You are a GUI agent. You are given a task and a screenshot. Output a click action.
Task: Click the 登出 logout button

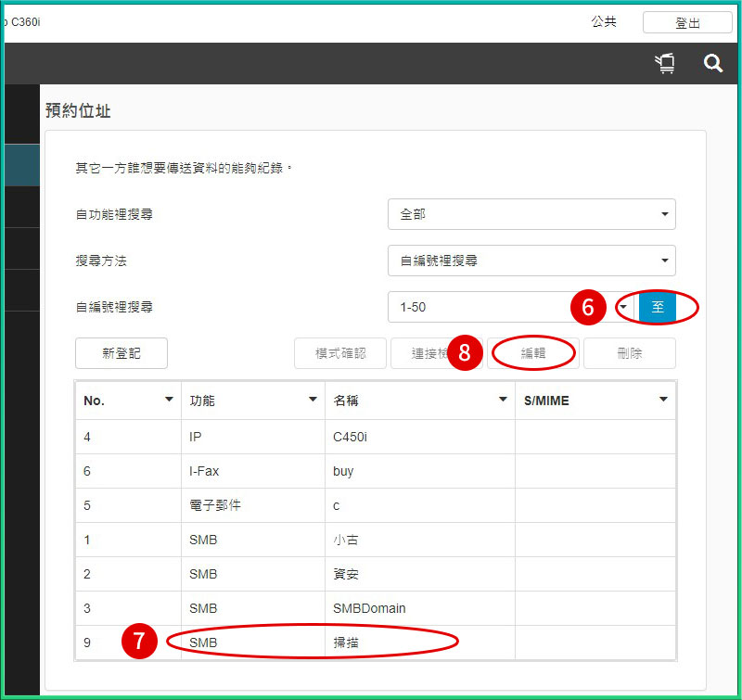686,23
